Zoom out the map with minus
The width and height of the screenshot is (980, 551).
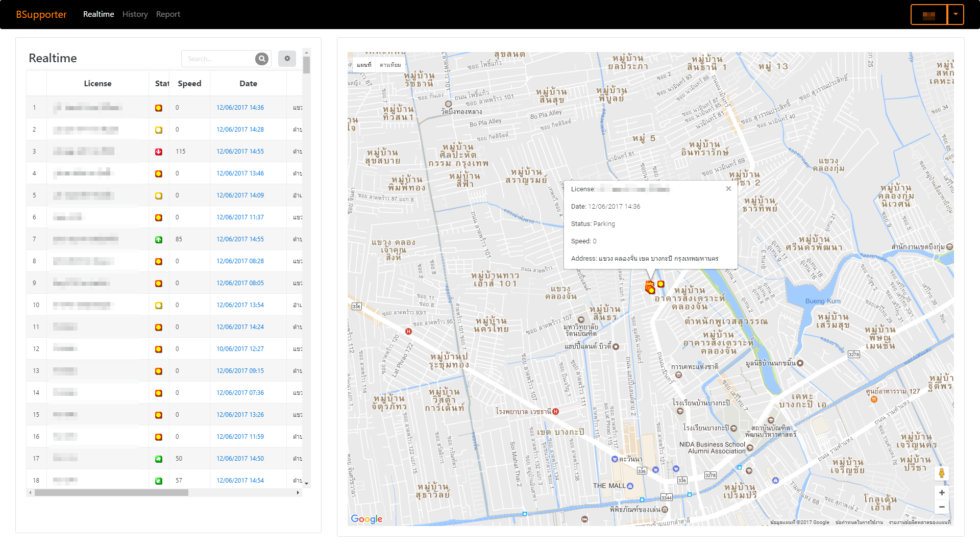click(x=941, y=507)
